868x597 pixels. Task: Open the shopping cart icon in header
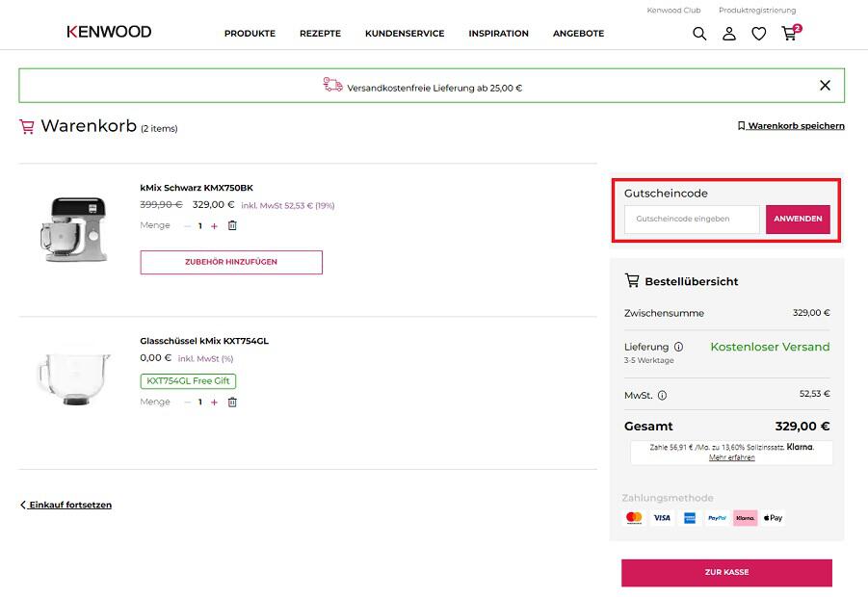(790, 33)
